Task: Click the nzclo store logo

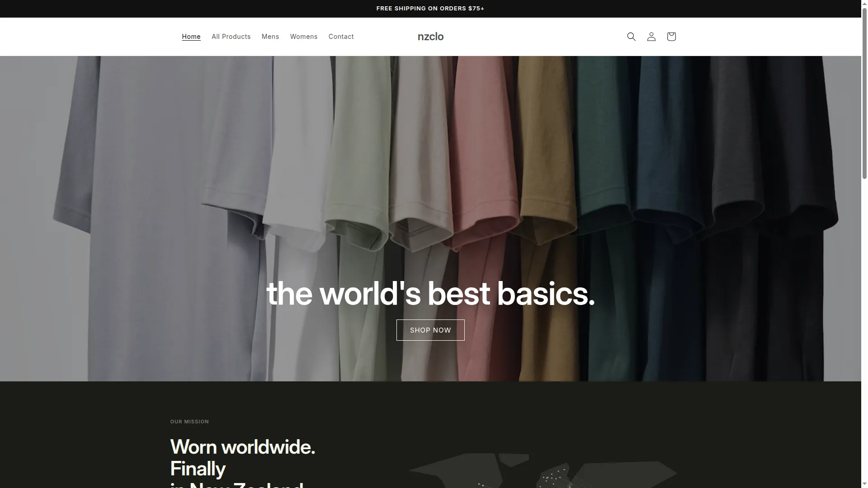Action: [x=430, y=37]
